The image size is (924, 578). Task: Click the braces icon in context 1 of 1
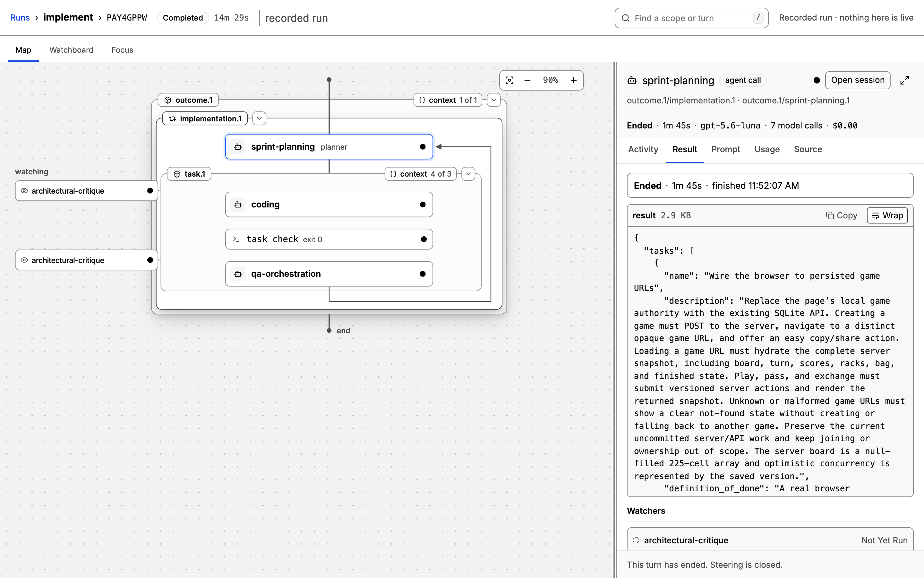[x=422, y=100]
